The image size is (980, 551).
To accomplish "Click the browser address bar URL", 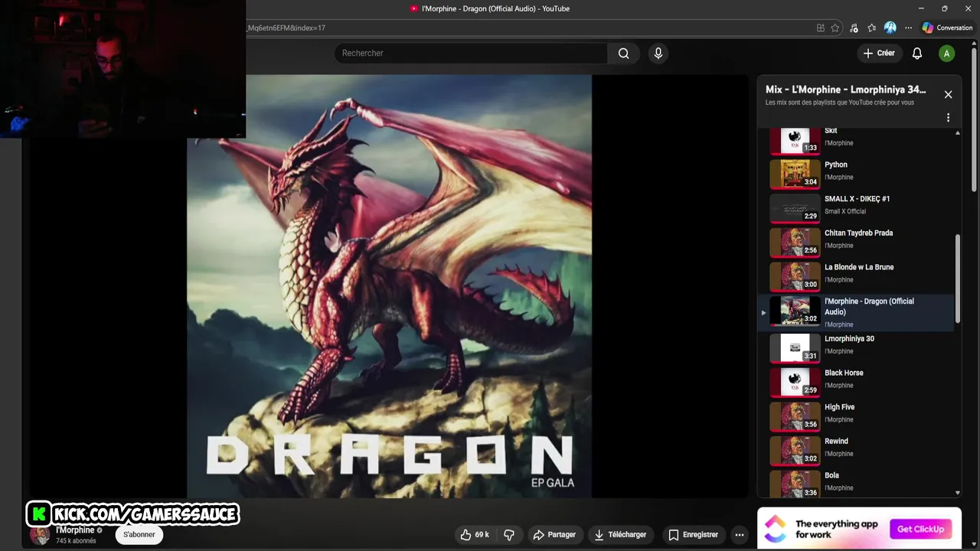I will click(x=285, y=28).
